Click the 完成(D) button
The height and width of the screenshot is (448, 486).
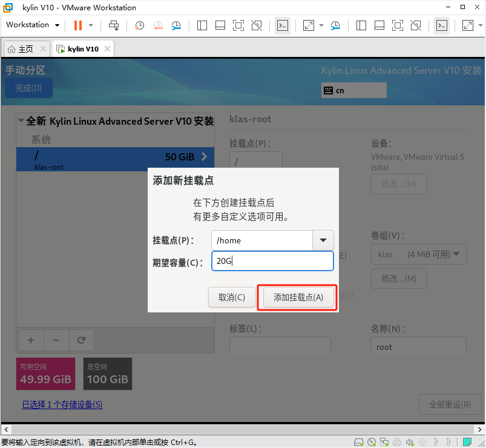(28, 88)
